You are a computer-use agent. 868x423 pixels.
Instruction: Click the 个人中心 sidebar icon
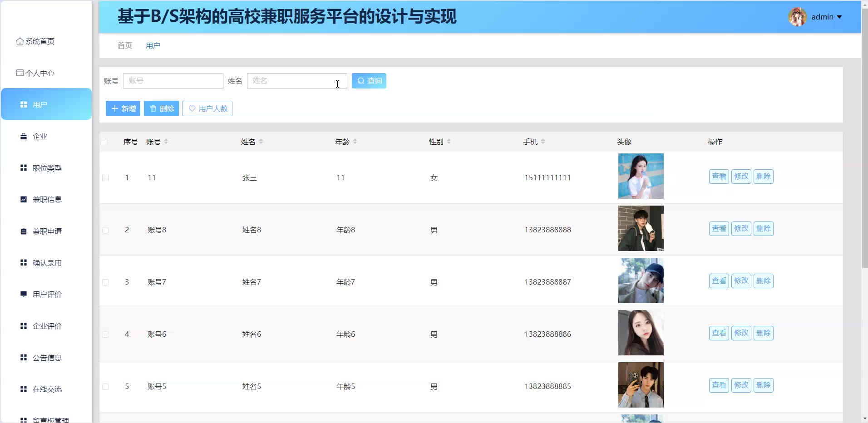[x=20, y=73]
